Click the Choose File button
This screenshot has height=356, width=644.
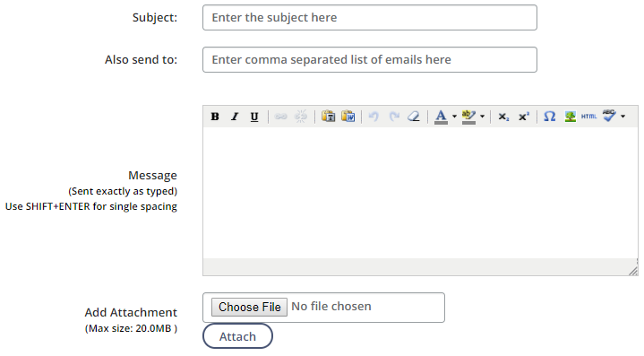(x=249, y=307)
